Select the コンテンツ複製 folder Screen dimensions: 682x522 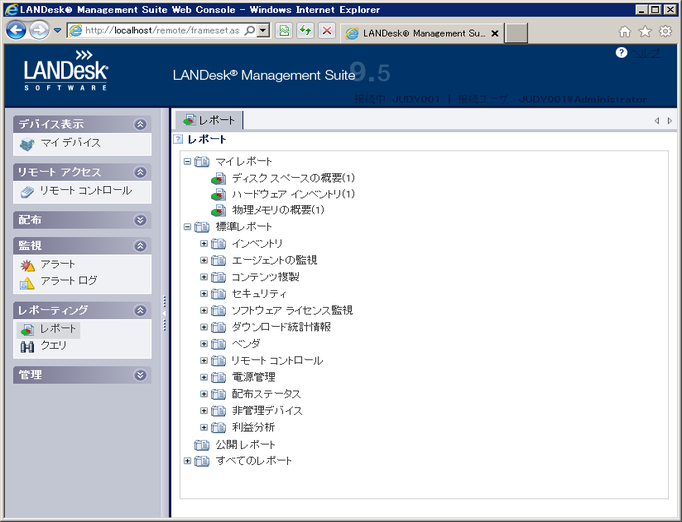coord(265,277)
